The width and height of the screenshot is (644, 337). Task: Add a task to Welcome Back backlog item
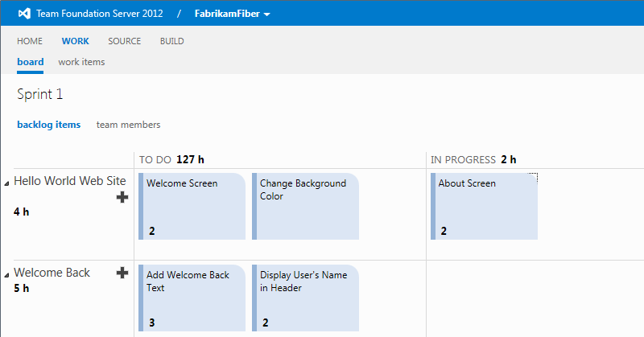coord(122,273)
